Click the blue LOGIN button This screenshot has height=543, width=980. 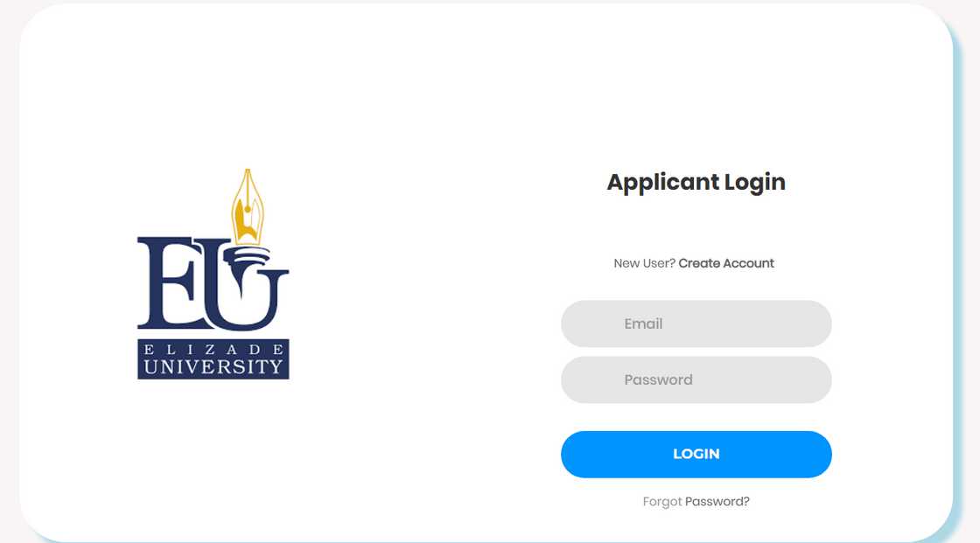(696, 455)
